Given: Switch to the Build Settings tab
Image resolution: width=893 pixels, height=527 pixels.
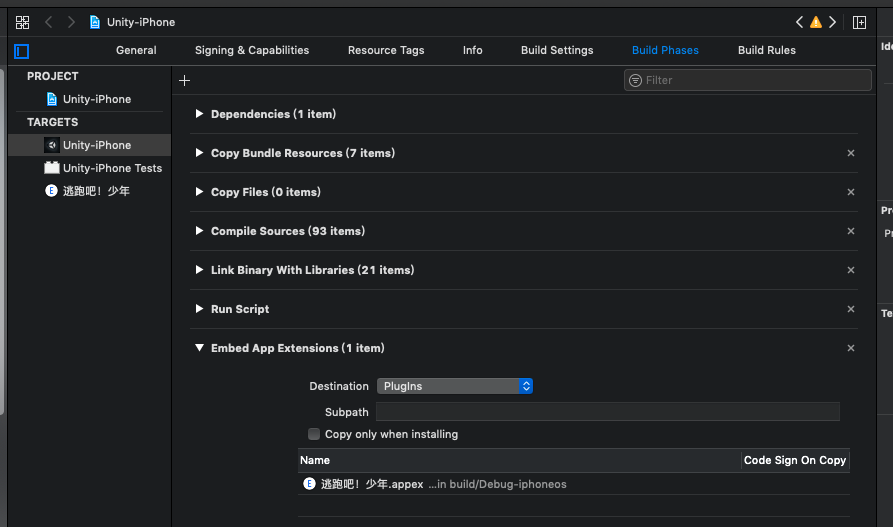Looking at the screenshot, I should (557, 50).
